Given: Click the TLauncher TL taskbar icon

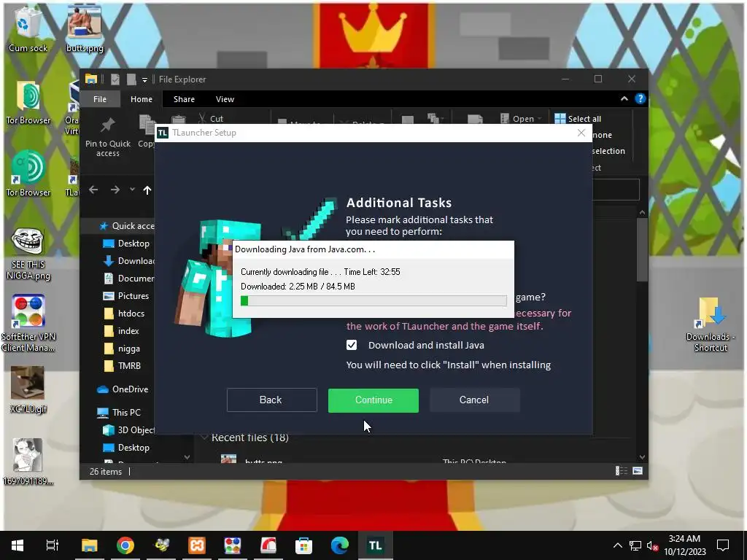Looking at the screenshot, I should (x=376, y=545).
